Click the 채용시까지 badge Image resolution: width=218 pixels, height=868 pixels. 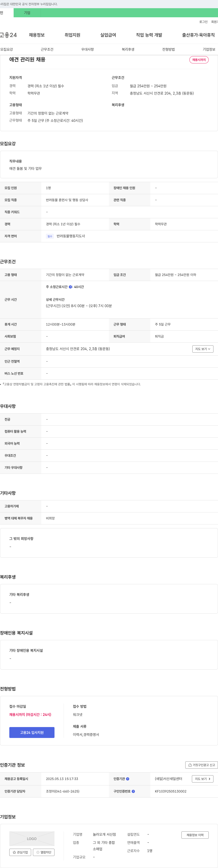tap(199, 60)
